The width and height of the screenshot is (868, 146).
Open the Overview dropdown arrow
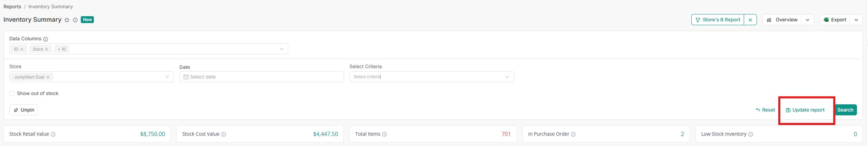[x=808, y=20]
